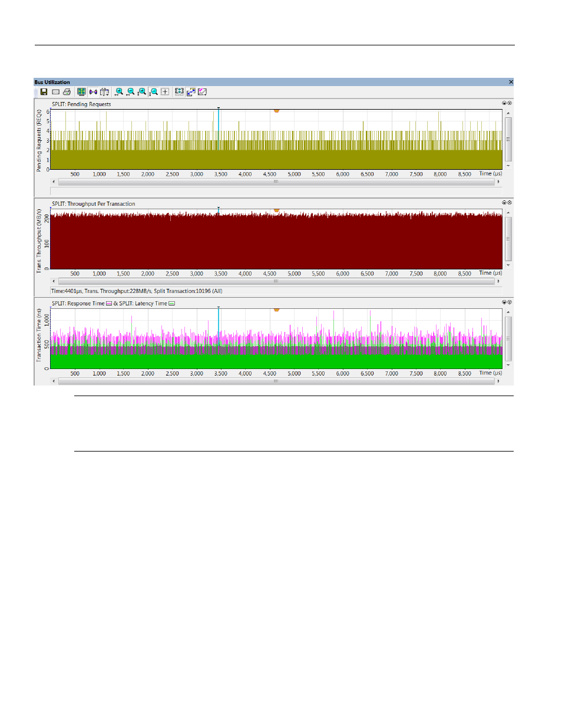The height and width of the screenshot is (728, 562).
Task: Click Pending Requests horizontal scroll right arrow
Action: click(x=498, y=182)
